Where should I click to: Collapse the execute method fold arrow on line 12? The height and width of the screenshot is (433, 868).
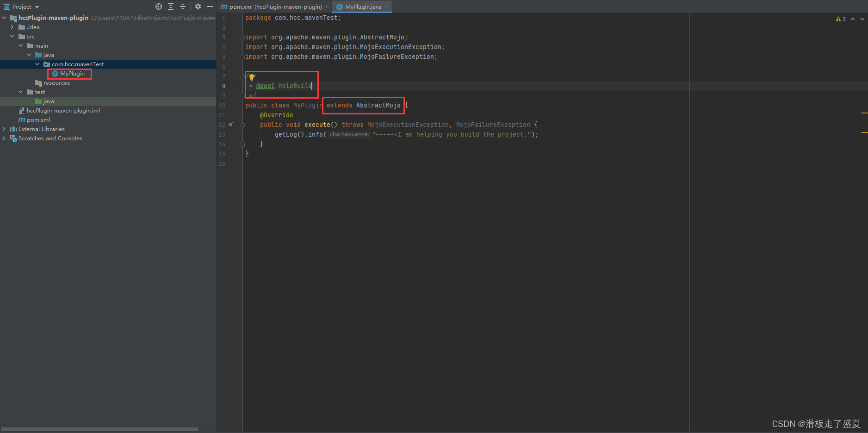click(242, 125)
